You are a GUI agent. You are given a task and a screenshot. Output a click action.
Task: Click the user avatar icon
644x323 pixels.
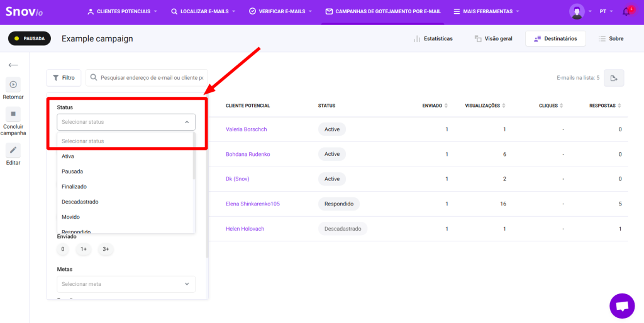coord(577,11)
